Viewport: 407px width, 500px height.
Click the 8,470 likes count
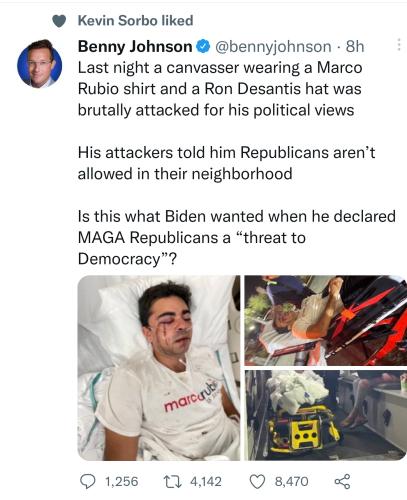292,482
